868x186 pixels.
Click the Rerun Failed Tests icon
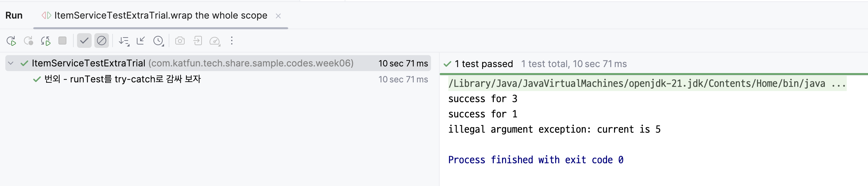pos(28,41)
